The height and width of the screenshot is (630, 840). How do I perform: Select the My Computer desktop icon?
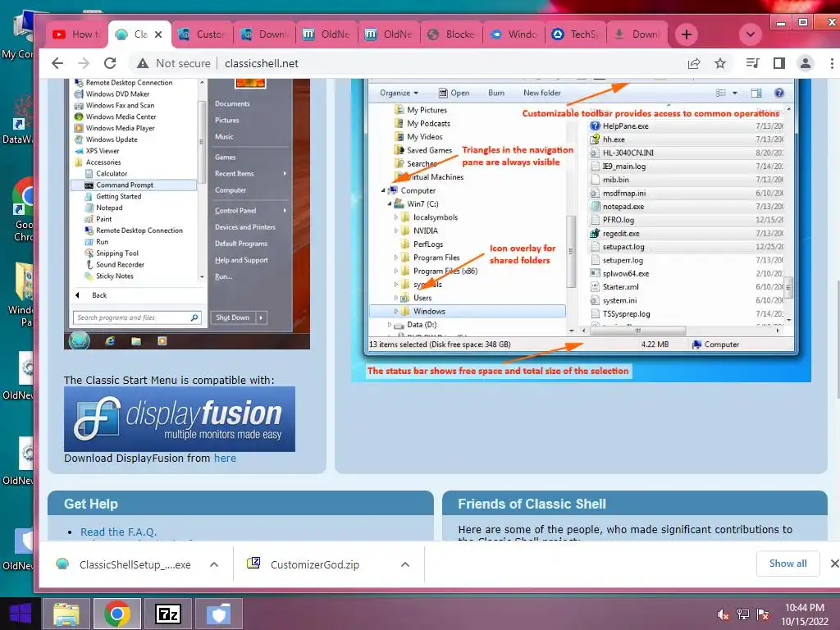tap(20, 35)
